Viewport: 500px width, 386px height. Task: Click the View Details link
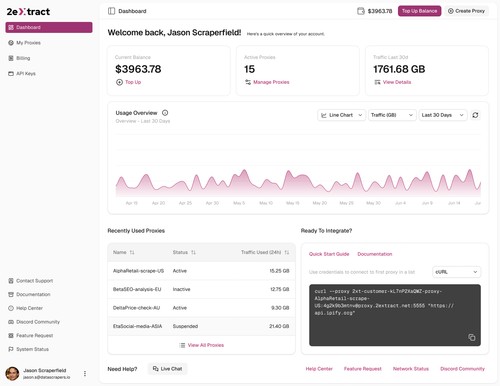pyautogui.click(x=397, y=82)
